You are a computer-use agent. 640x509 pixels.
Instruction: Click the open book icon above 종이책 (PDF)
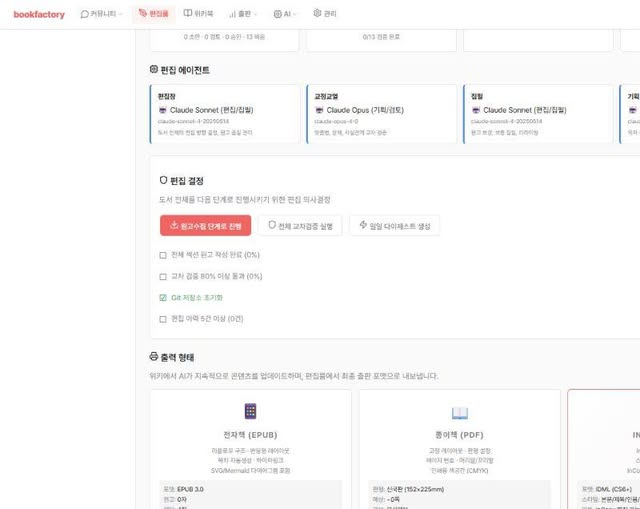click(x=460, y=413)
